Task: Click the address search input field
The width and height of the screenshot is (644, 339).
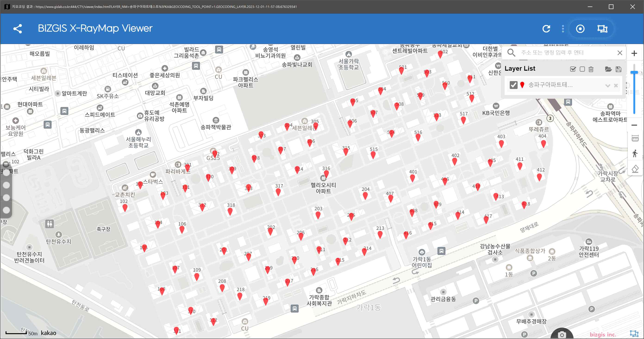Action: [x=568, y=53]
